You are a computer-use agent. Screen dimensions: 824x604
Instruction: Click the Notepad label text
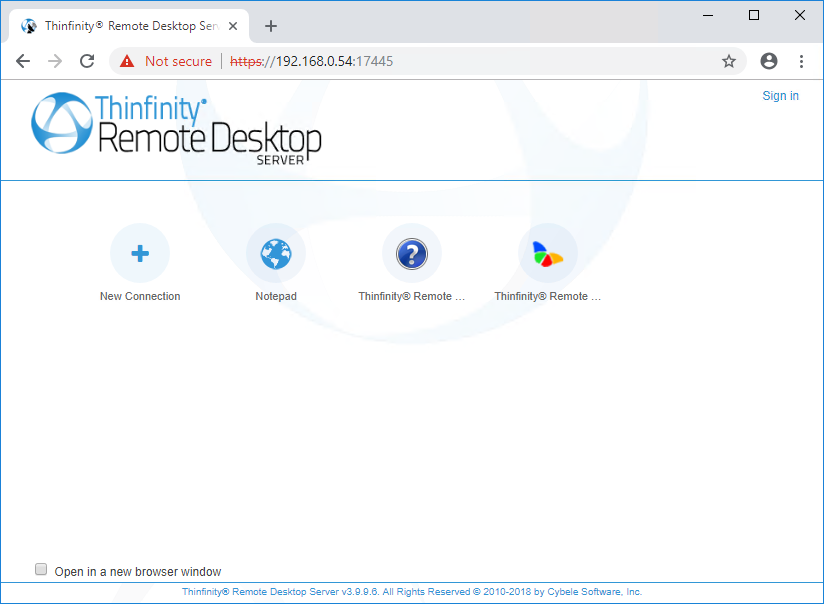[x=276, y=296]
